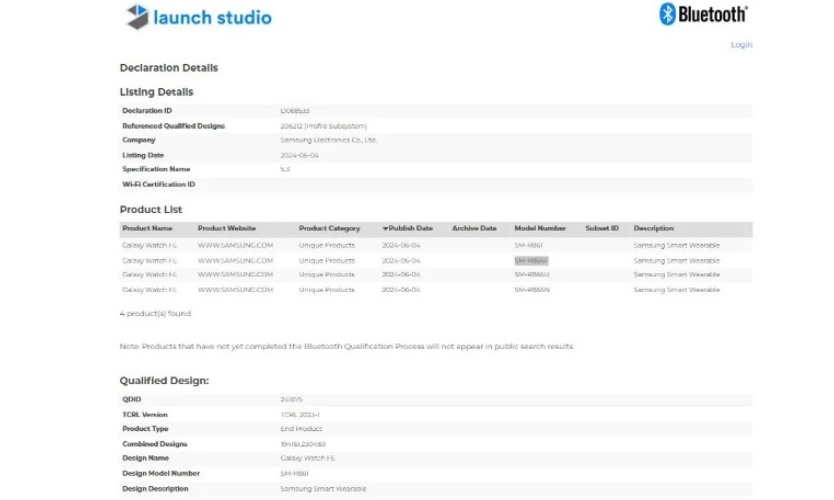Screen dimensions: 834x500
Task: Select model number SM-R861 in Product List
Action: [528, 245]
